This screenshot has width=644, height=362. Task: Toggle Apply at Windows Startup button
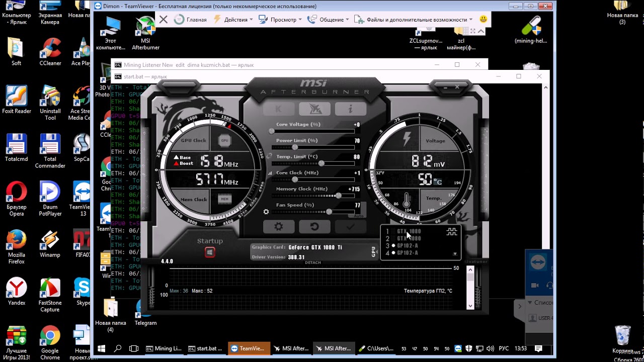click(210, 252)
